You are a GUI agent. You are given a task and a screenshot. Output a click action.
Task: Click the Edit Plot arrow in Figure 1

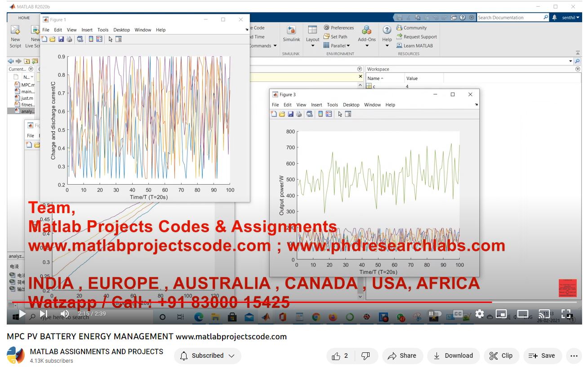[111, 39]
